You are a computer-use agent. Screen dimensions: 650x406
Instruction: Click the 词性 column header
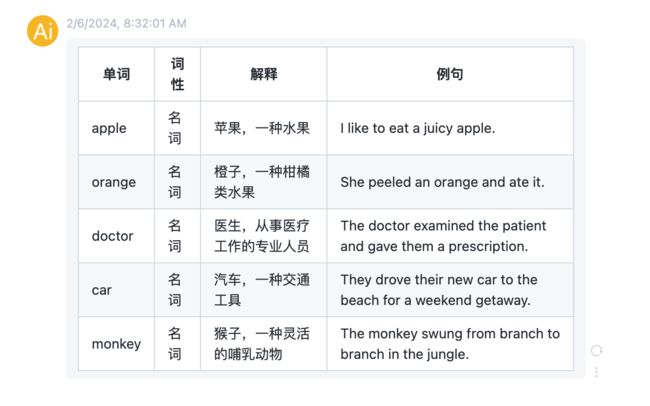[177, 74]
